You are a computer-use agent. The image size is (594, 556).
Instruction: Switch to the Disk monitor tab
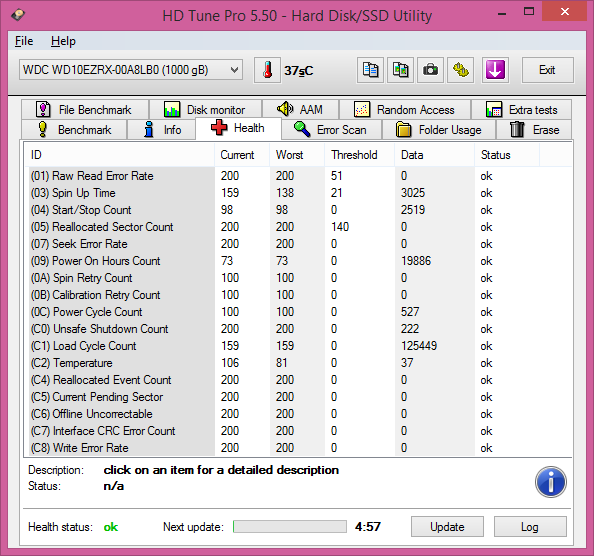(x=205, y=110)
